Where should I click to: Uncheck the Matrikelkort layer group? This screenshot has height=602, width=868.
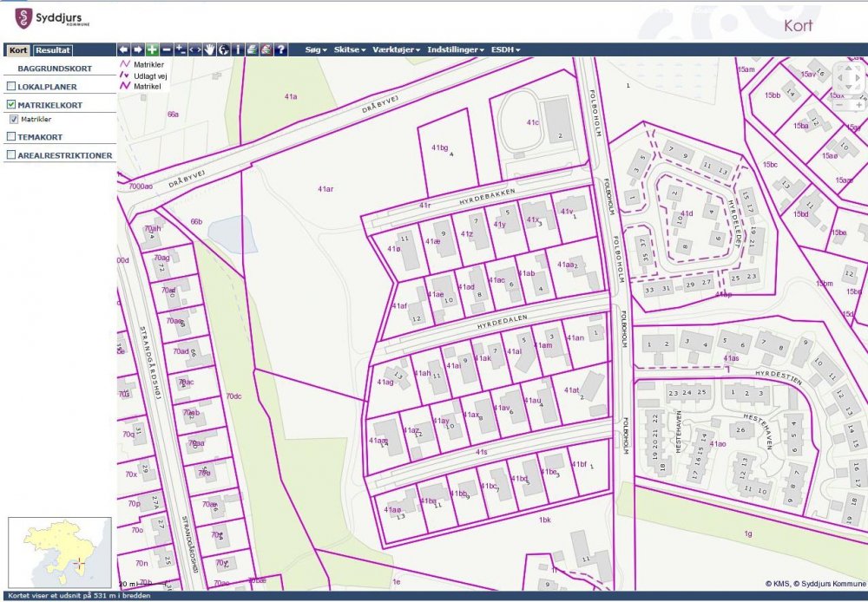click(10, 105)
